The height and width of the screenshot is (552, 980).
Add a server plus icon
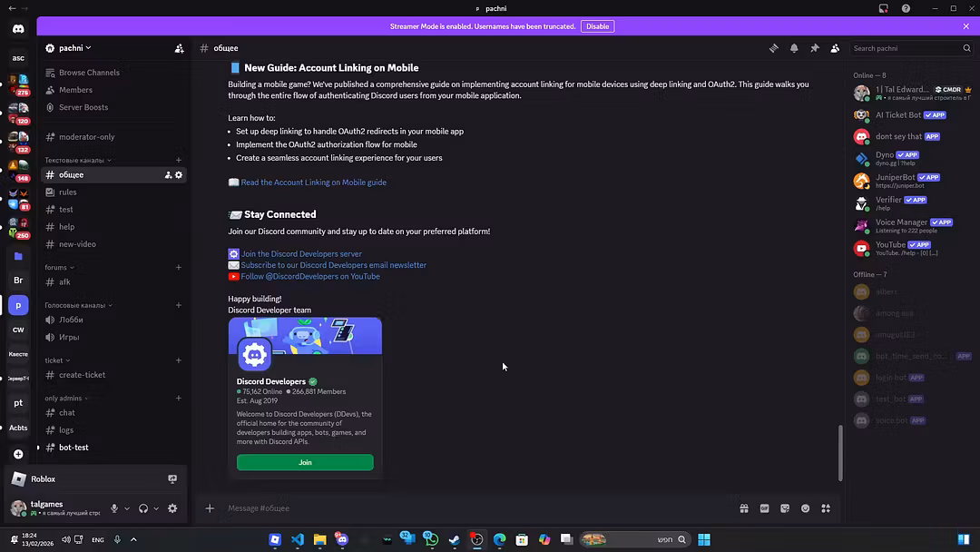tap(18, 455)
